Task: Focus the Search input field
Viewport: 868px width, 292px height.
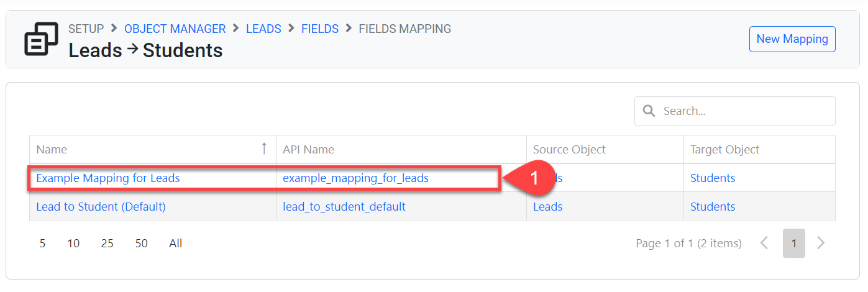Action: [742, 111]
